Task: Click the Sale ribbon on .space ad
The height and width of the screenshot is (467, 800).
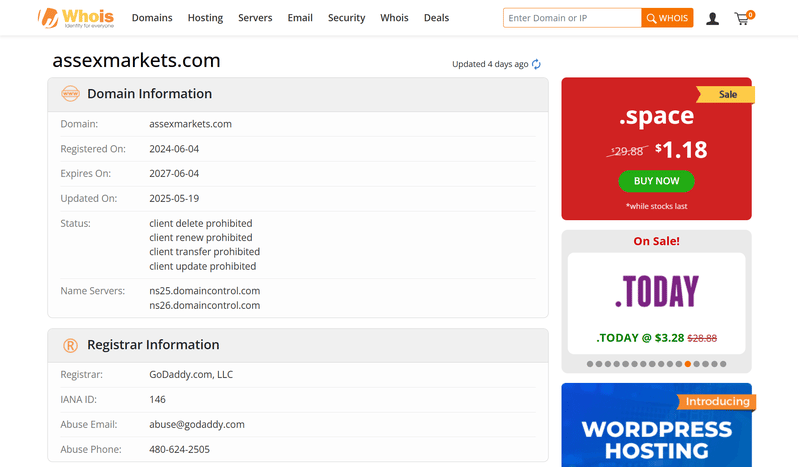Action: coord(727,94)
